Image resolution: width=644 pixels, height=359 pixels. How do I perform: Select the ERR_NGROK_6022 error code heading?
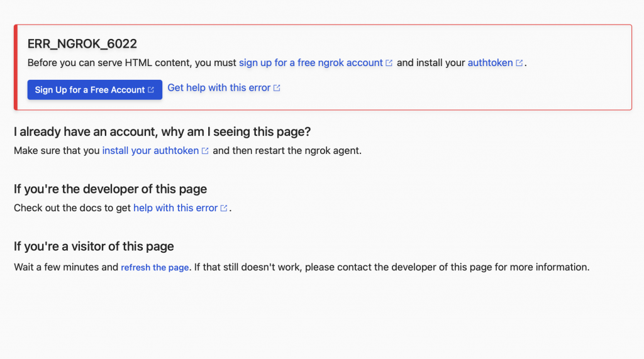pyautogui.click(x=82, y=43)
